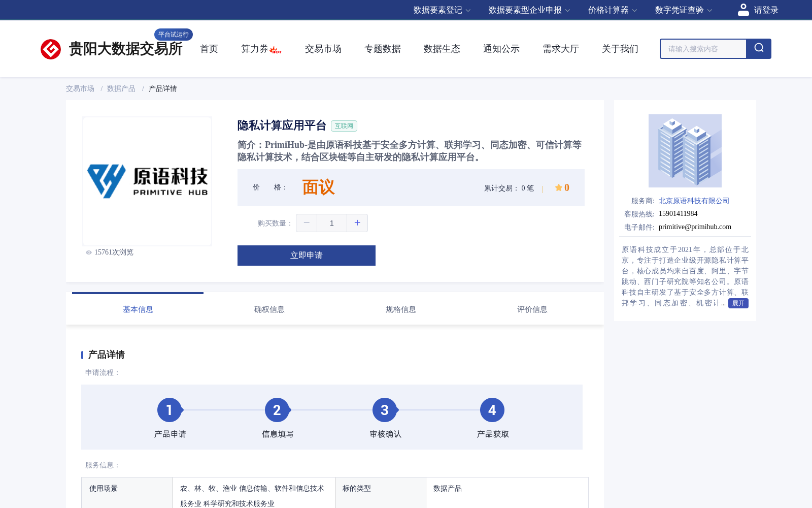Click the 互联网 tag
The height and width of the screenshot is (508, 812).
[x=344, y=126]
